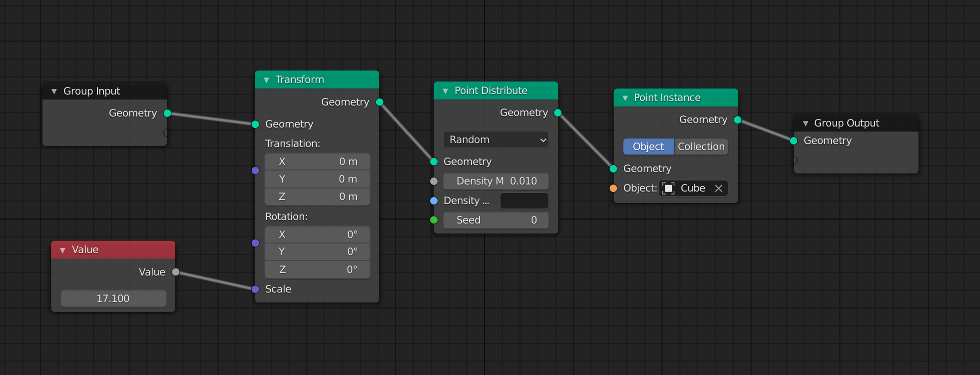Image resolution: width=980 pixels, height=375 pixels.
Task: Select the Point Instance node header
Action: tap(676, 97)
